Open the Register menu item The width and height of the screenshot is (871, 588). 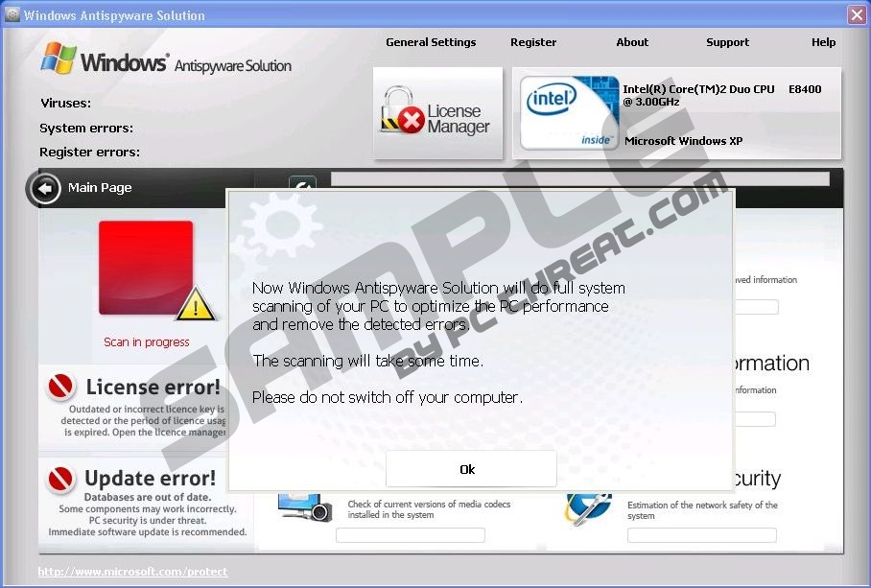[x=533, y=42]
